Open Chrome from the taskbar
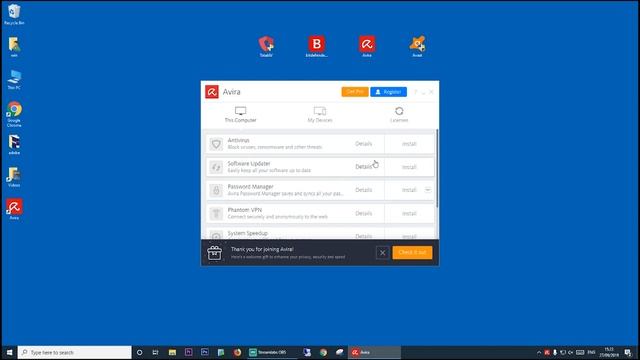Screen dimensions: 640x360 [323, 352]
